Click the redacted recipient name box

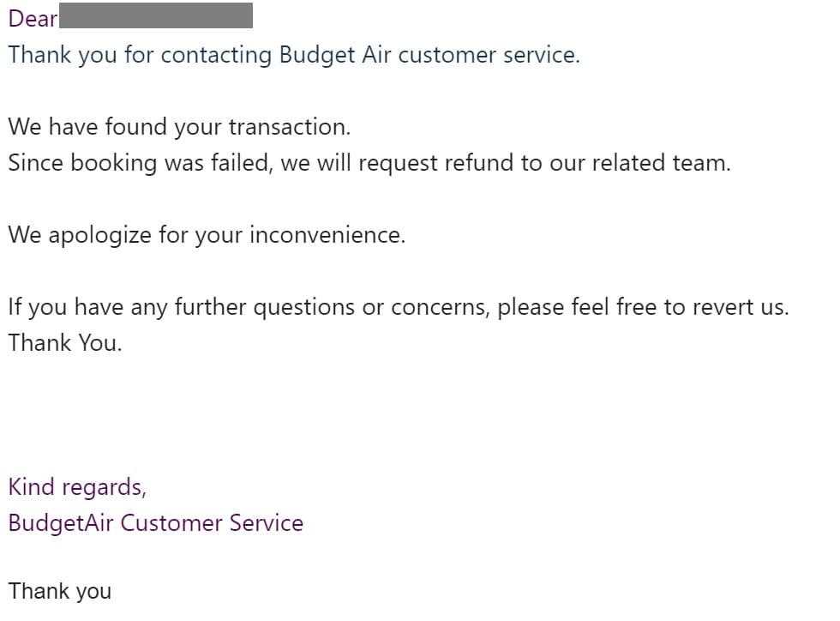click(x=156, y=15)
